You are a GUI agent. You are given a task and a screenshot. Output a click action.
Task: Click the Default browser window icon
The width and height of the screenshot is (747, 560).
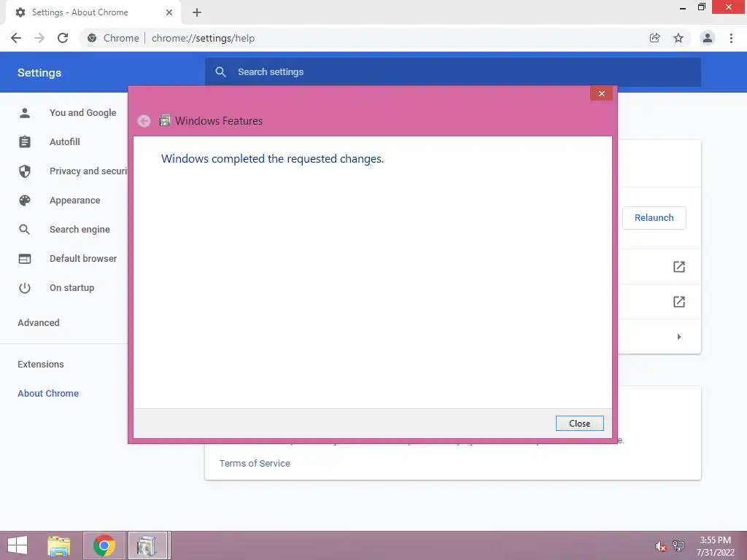(x=25, y=259)
